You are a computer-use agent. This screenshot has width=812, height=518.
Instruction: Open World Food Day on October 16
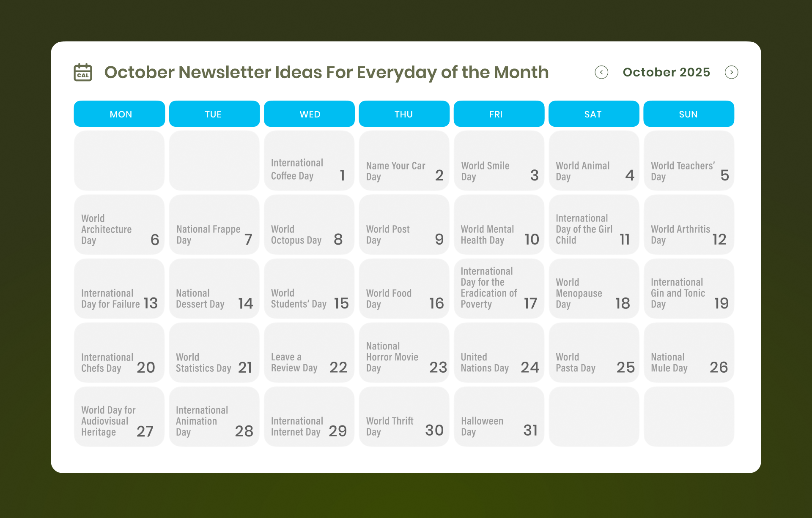[404, 289]
